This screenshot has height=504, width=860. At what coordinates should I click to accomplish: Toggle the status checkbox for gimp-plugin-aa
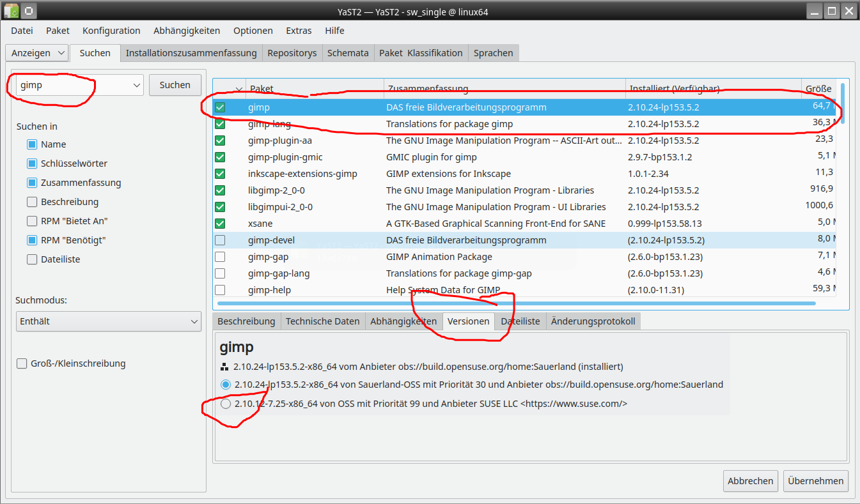(x=220, y=141)
